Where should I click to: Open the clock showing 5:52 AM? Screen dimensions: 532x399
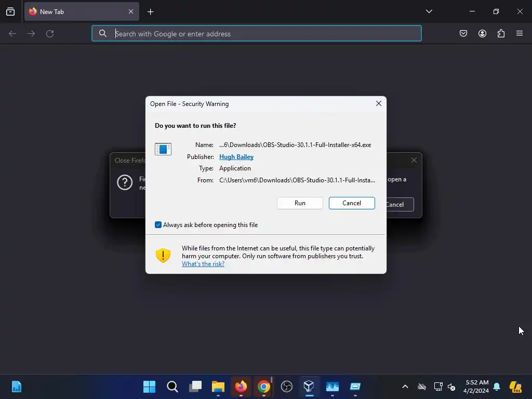[x=476, y=387]
